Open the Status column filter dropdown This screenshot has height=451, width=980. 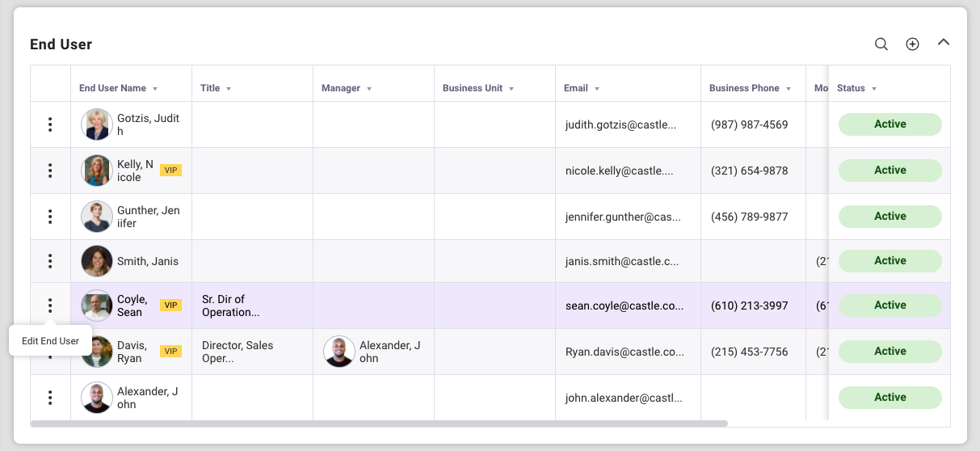point(874,89)
